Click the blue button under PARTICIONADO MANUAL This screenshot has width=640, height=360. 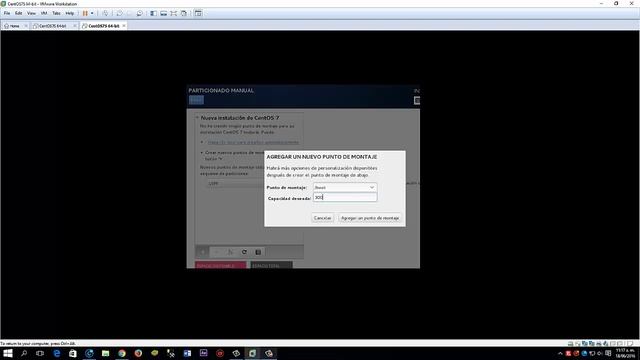pyautogui.click(x=196, y=100)
